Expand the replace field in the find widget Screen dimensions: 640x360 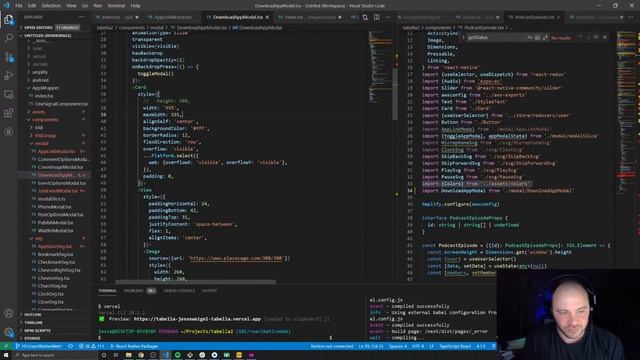click(x=463, y=37)
